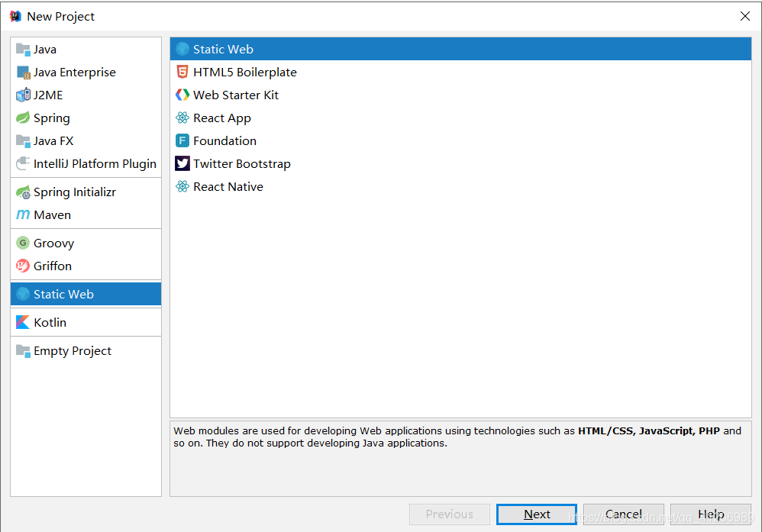Click the J2ME phone icon
This screenshot has height=532, width=762.
coord(23,95)
